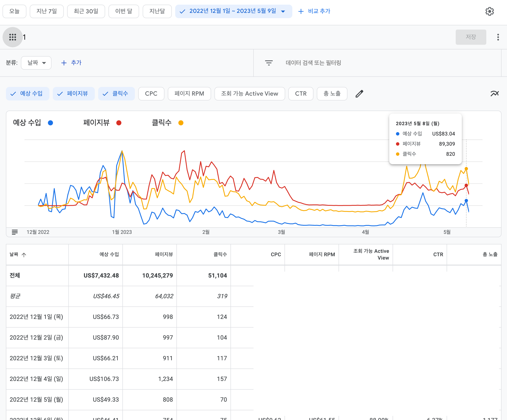Click the red May 8 data point
507x420 pixels.
click(466, 185)
